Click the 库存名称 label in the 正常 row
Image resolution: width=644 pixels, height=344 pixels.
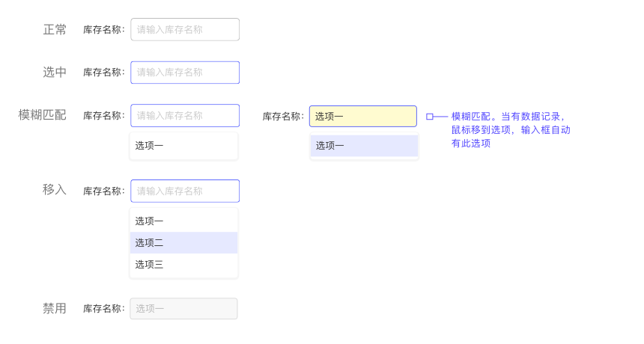coord(103,30)
